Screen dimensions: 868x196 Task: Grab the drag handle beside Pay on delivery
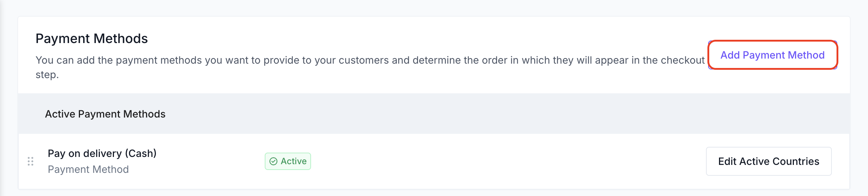[31, 161]
